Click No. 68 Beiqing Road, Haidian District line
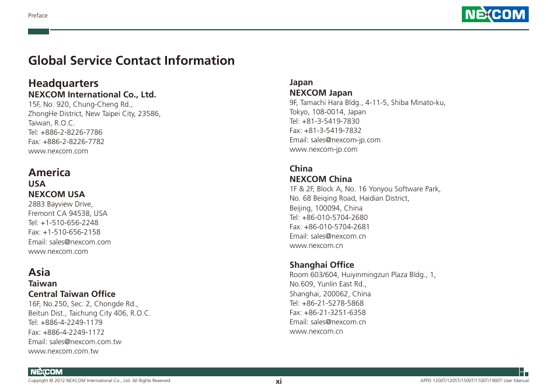 point(349,198)
